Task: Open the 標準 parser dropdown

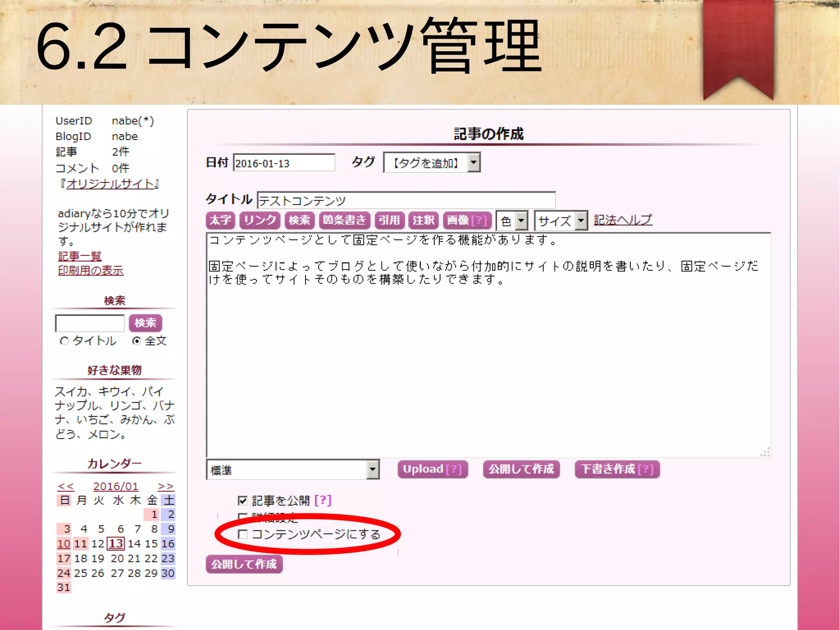Action: click(x=293, y=470)
